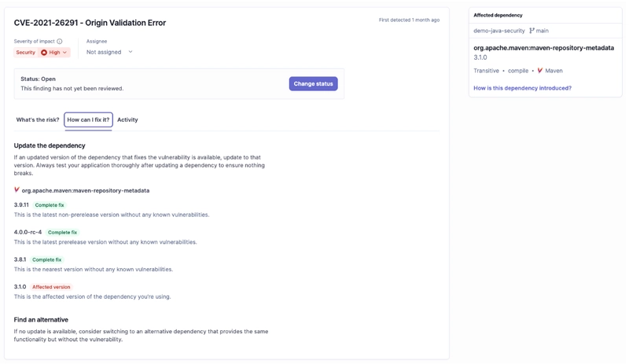The width and height of the screenshot is (629, 364).
Task: Click the 4.0.0-rc-4 Complete fix badge
Action: pos(63,233)
